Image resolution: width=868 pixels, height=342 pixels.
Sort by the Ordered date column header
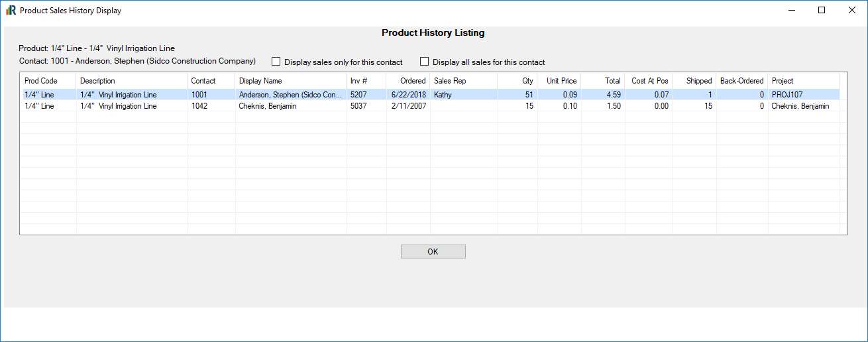coord(408,81)
